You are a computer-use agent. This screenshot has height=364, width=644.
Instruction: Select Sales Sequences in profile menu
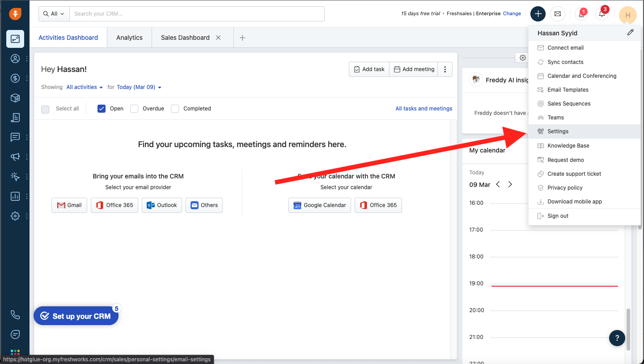tap(585, 104)
